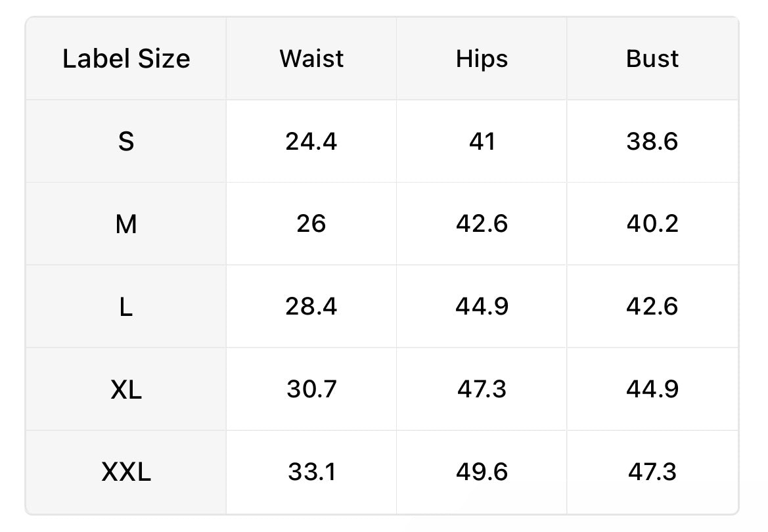Select hips value 49.6 for size XXL
The height and width of the screenshot is (532, 768).
pos(482,472)
